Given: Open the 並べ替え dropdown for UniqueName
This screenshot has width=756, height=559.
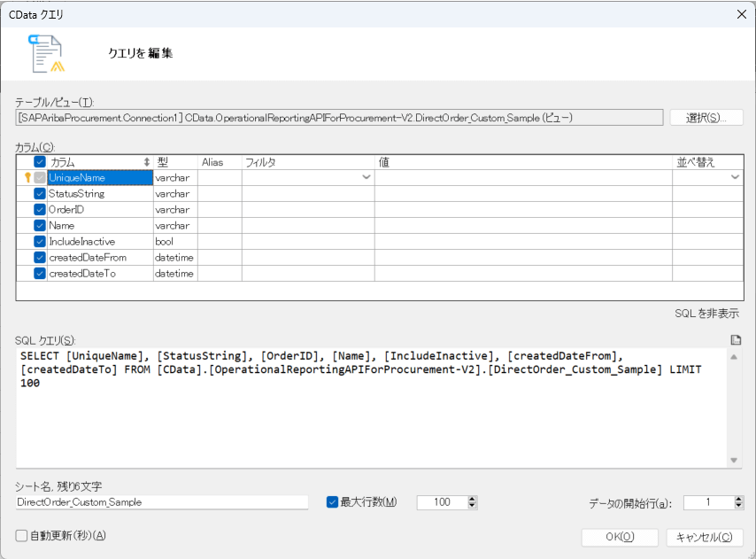Looking at the screenshot, I should pyautogui.click(x=735, y=177).
